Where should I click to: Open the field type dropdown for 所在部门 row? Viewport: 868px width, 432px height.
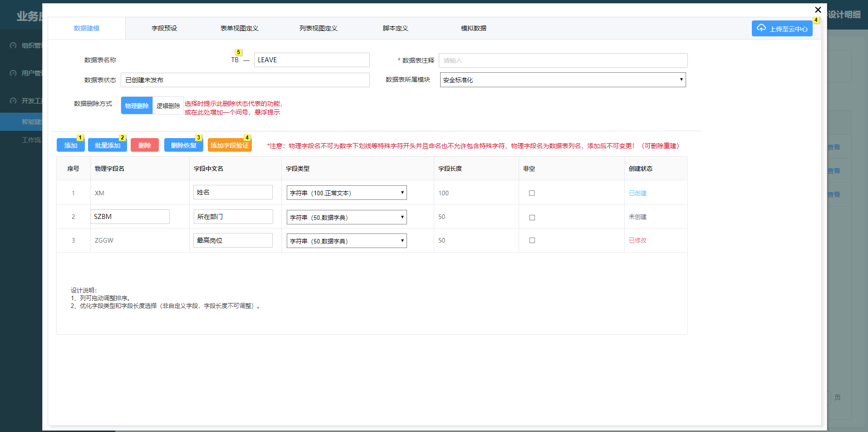tap(347, 217)
